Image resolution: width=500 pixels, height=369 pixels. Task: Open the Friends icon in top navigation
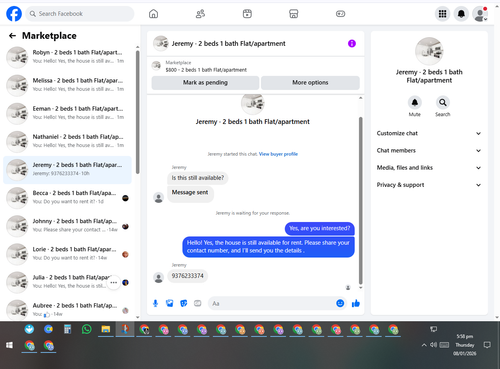click(200, 14)
